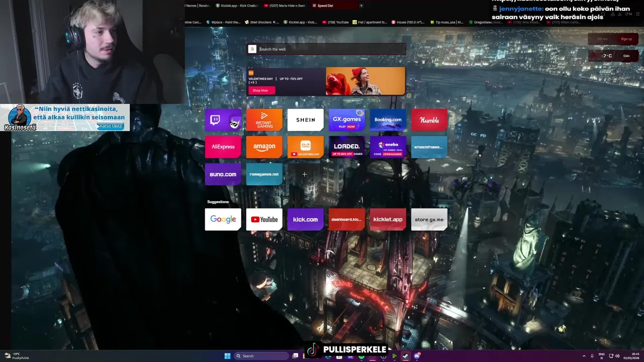This screenshot has width=644, height=362.
Task: Open the dashboard.kick suggestion tile
Action: 347,219
